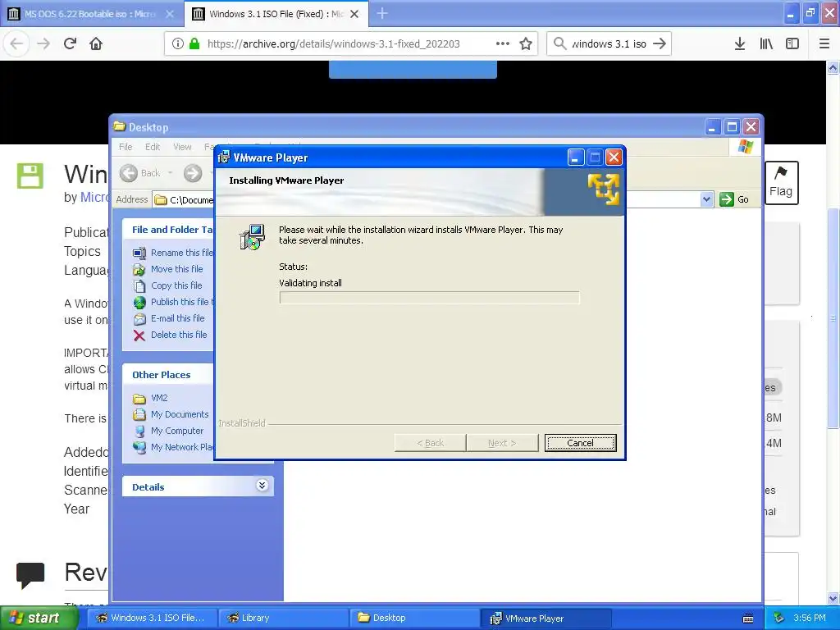The image size is (840, 630).
Task: Click 'Publish this file' task link
Action: click(181, 302)
